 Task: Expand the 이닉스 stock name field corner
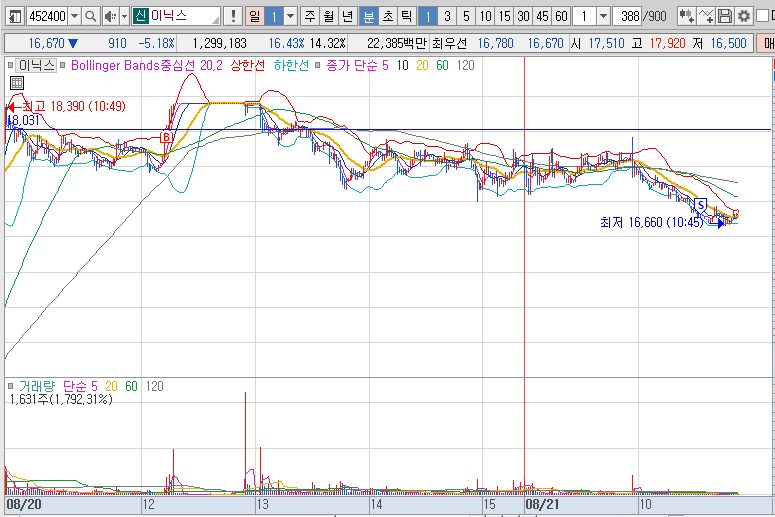(x=216, y=20)
